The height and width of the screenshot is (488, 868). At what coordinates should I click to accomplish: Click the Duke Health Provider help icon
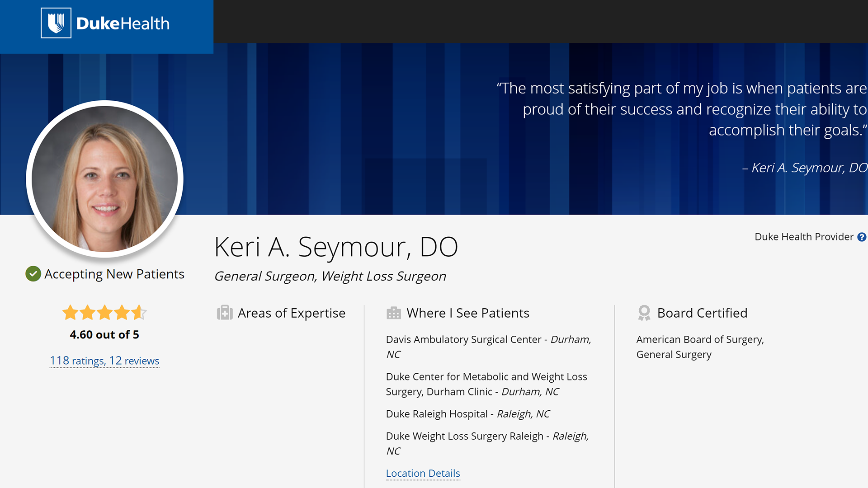click(862, 237)
